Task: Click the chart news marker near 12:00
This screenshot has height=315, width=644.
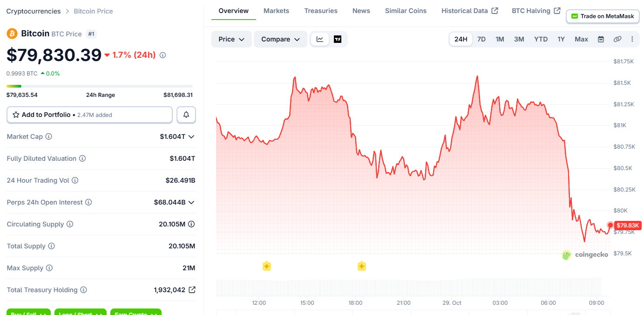Action: click(266, 266)
